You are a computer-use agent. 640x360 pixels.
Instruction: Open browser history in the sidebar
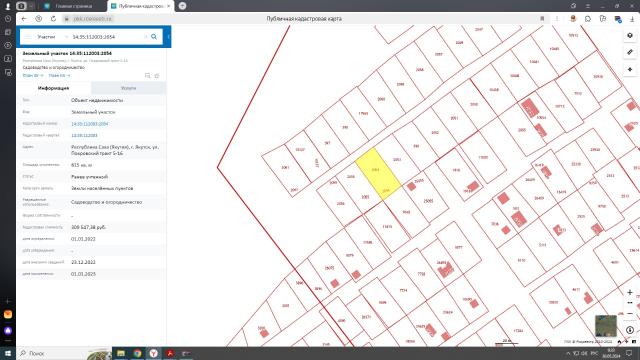coord(8,19)
